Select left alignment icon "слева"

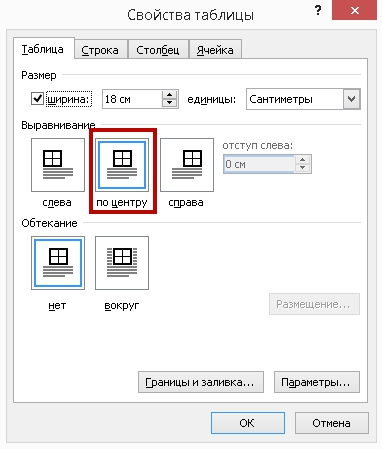[58, 165]
